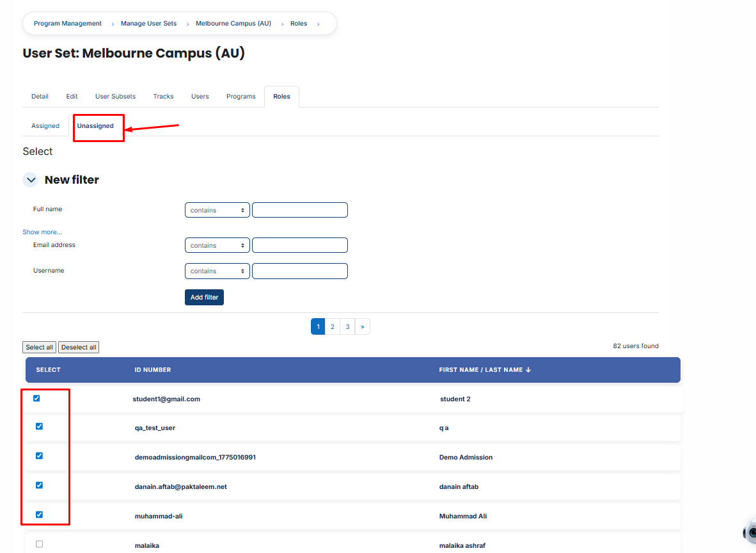Click the Roles breadcrumb link
756x553 pixels.
click(299, 24)
